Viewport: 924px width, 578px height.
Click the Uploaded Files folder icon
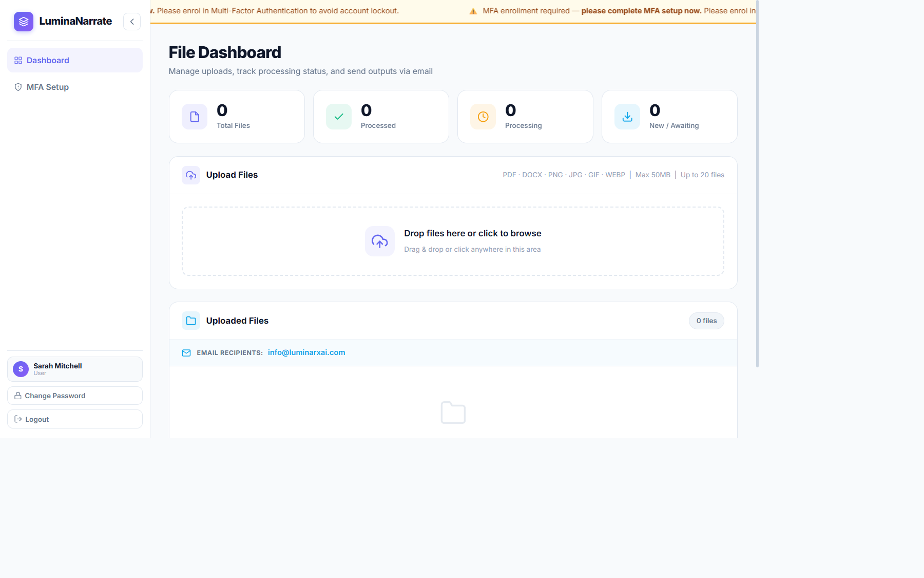point(190,320)
